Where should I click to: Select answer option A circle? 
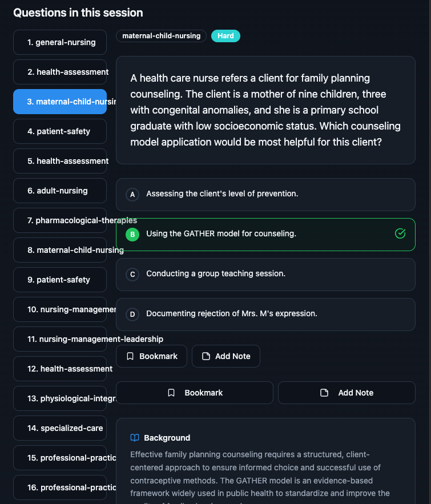coord(132,194)
